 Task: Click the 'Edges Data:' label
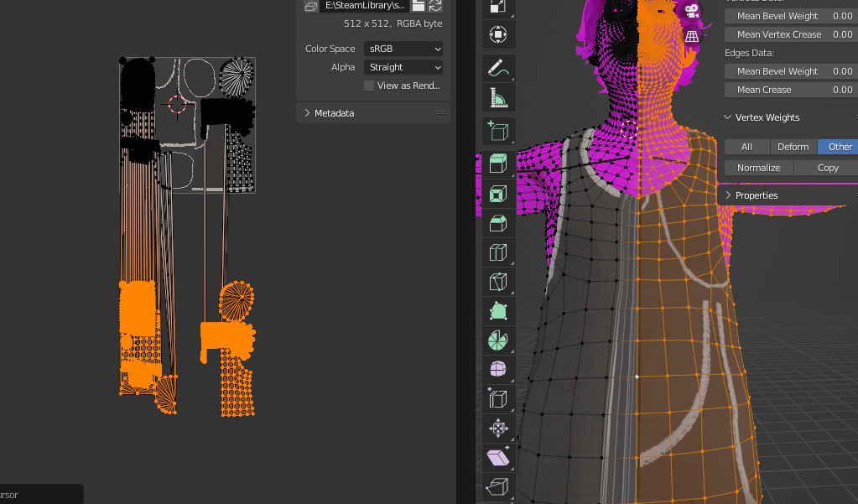(x=749, y=53)
